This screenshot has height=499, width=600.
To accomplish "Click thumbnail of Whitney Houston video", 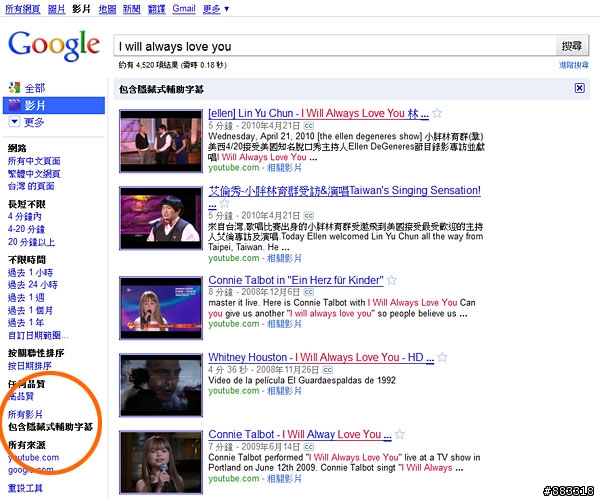I will (x=161, y=385).
